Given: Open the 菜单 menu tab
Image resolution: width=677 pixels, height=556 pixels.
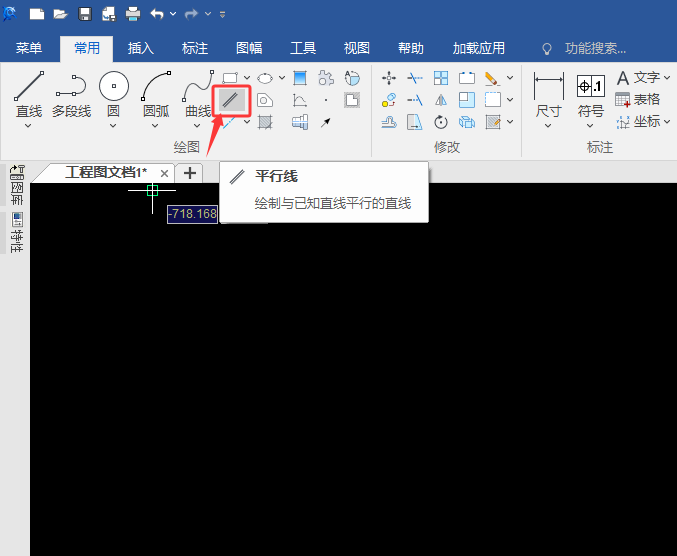Looking at the screenshot, I should click(x=29, y=48).
